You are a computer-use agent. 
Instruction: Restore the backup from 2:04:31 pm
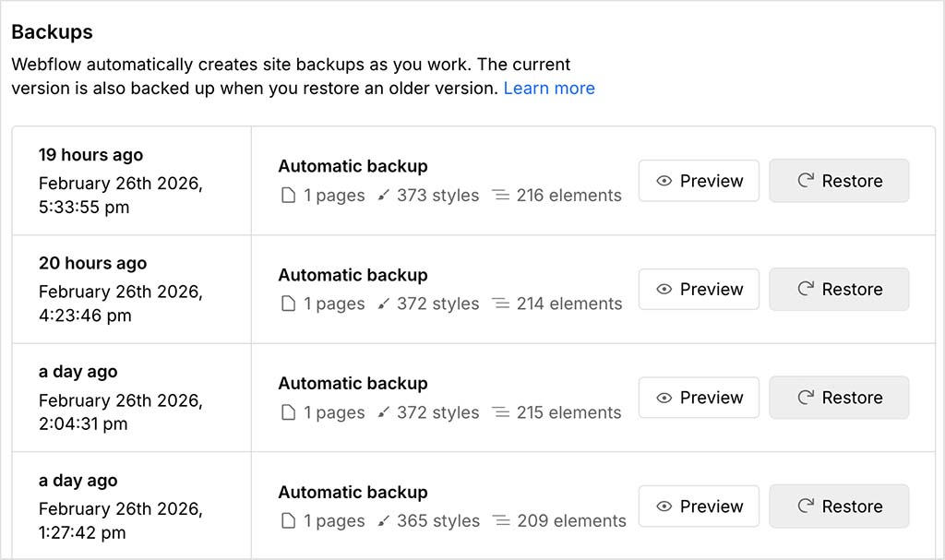839,398
